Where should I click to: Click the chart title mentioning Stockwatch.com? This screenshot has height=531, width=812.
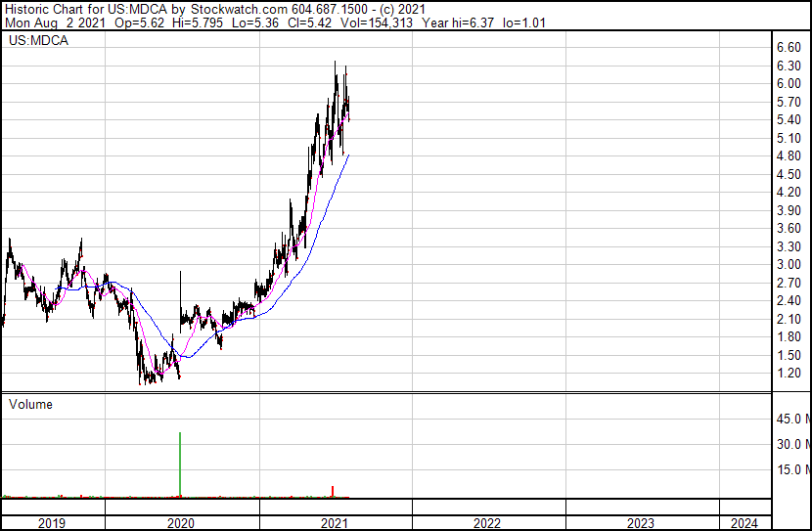pyautogui.click(x=215, y=9)
